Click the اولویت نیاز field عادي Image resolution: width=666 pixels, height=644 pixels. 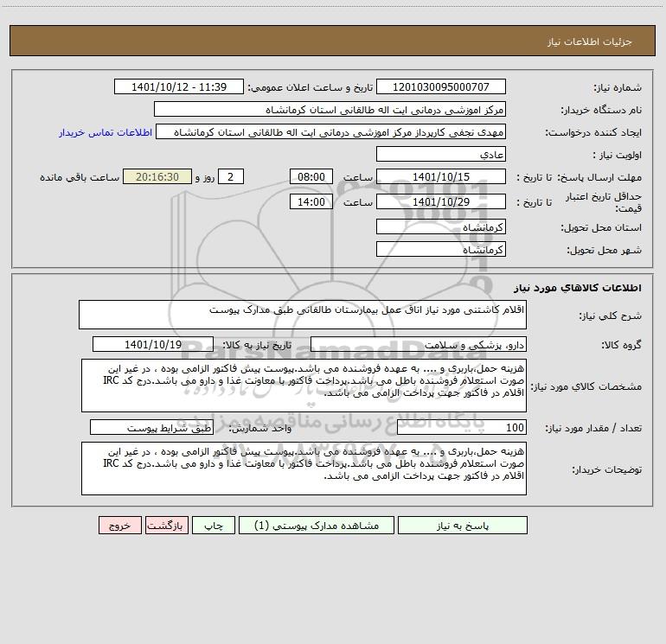[x=441, y=154]
